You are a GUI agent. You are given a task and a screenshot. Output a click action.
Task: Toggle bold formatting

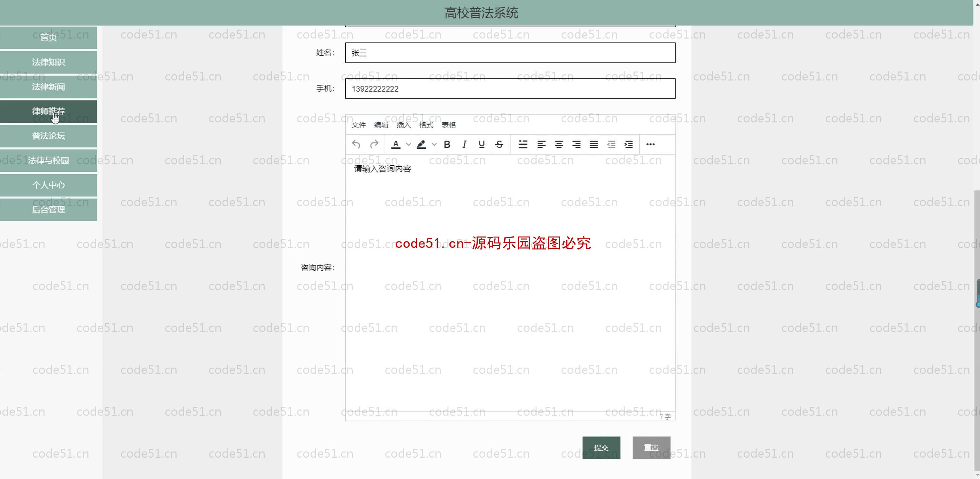coord(447,144)
